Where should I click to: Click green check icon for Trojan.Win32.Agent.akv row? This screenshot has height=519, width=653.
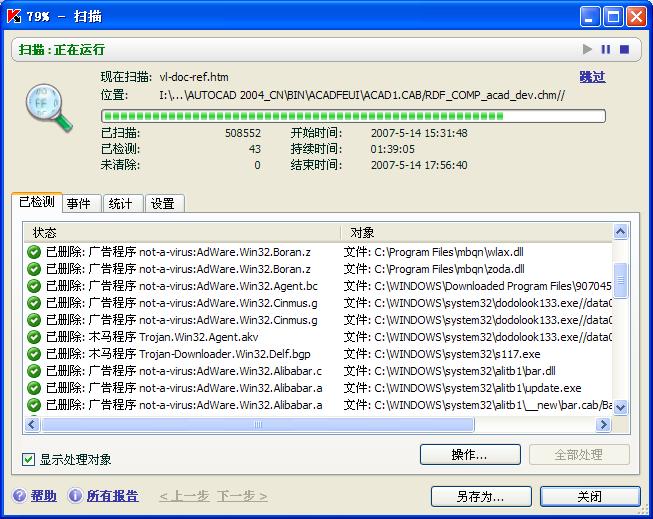pyautogui.click(x=34, y=337)
